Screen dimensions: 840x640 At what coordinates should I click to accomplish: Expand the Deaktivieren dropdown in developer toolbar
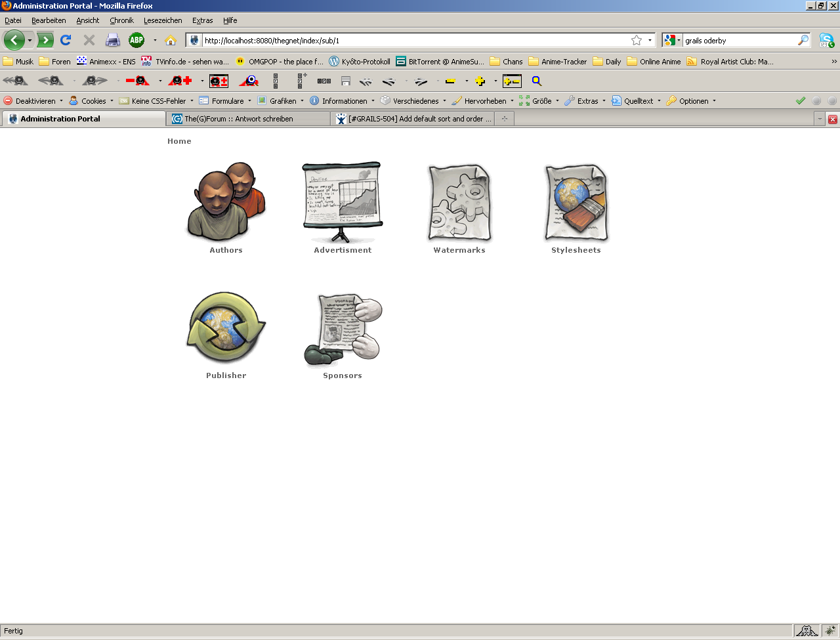coord(34,101)
